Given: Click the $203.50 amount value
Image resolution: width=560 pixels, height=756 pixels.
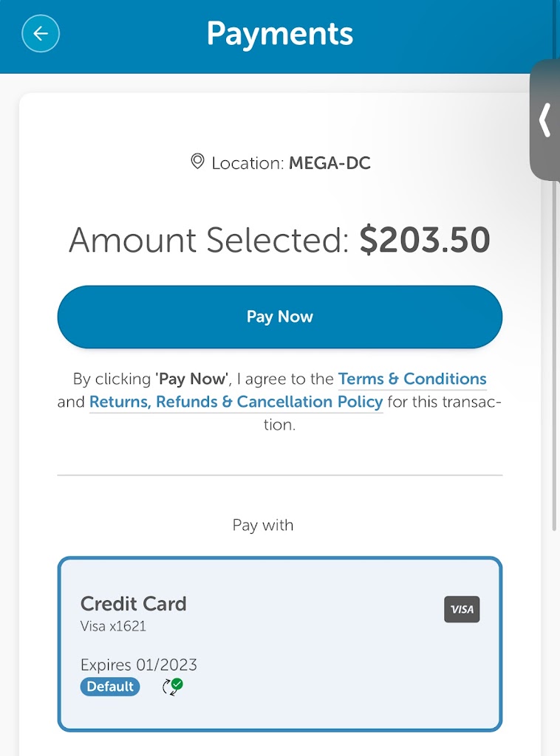Looking at the screenshot, I should pos(425,241).
